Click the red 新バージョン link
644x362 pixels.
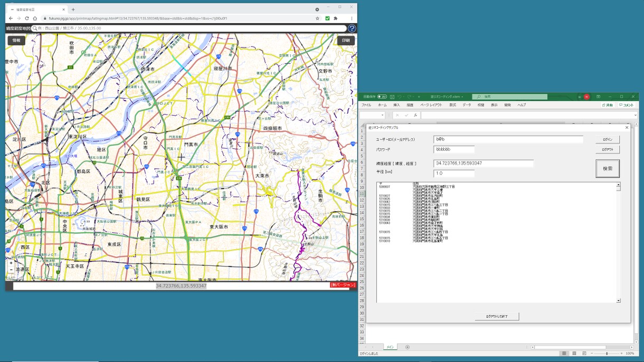[343, 285]
